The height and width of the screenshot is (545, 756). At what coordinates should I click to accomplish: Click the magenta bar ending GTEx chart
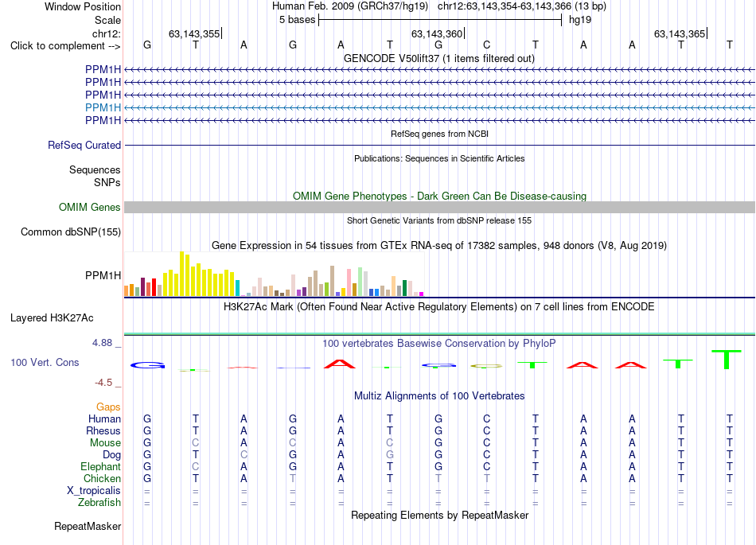click(x=422, y=294)
